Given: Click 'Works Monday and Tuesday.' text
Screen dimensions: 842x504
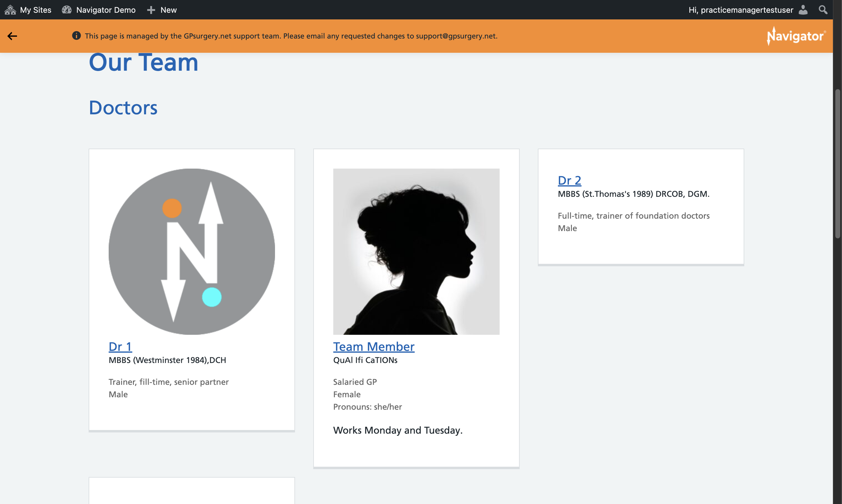Looking at the screenshot, I should pos(398,430).
